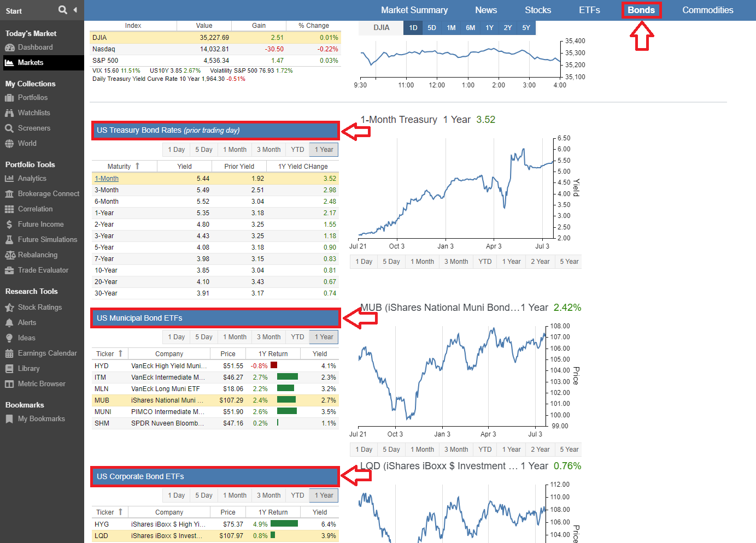Open Alerts via the bell icon

[x=9, y=323]
